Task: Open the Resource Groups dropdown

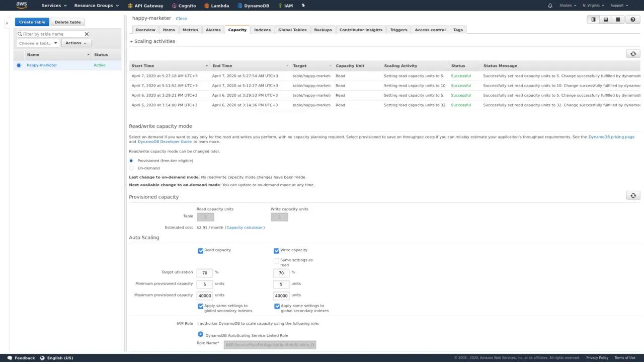Action: [97, 6]
